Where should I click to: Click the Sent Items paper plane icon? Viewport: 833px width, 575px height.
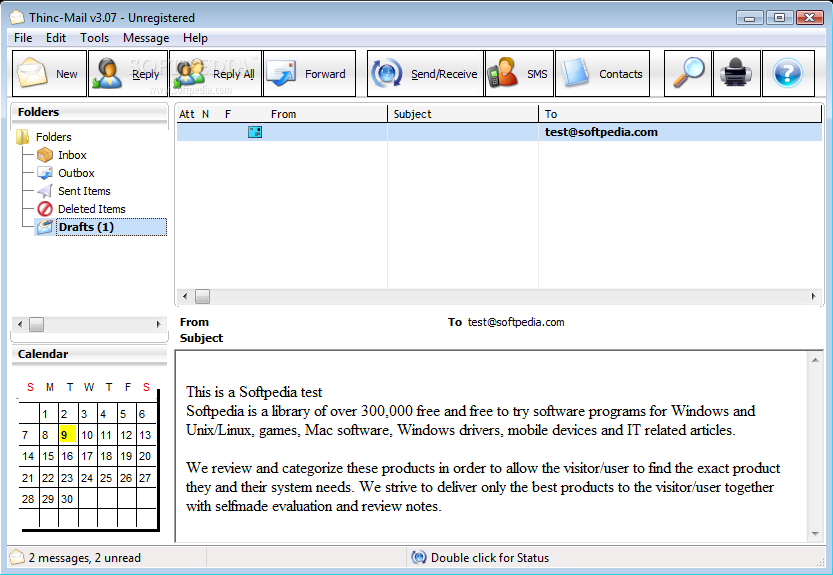45,191
